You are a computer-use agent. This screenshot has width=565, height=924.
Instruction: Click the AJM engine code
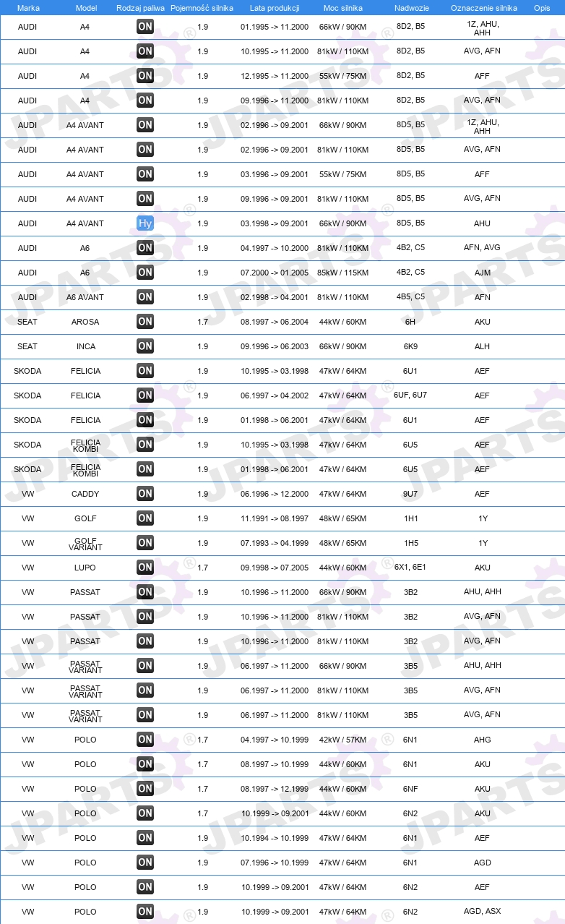point(482,273)
